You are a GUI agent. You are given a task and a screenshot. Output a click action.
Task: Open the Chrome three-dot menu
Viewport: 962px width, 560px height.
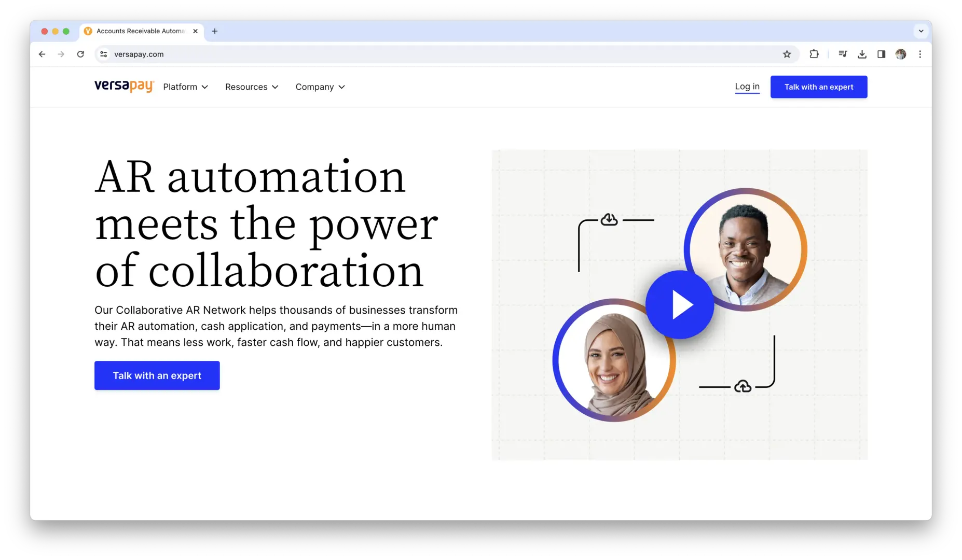click(x=920, y=54)
